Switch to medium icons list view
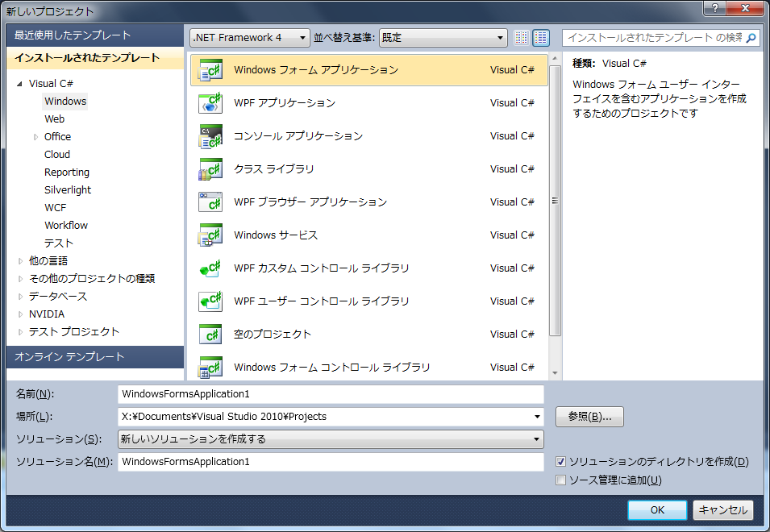The width and height of the screenshot is (770, 532). pos(541,38)
